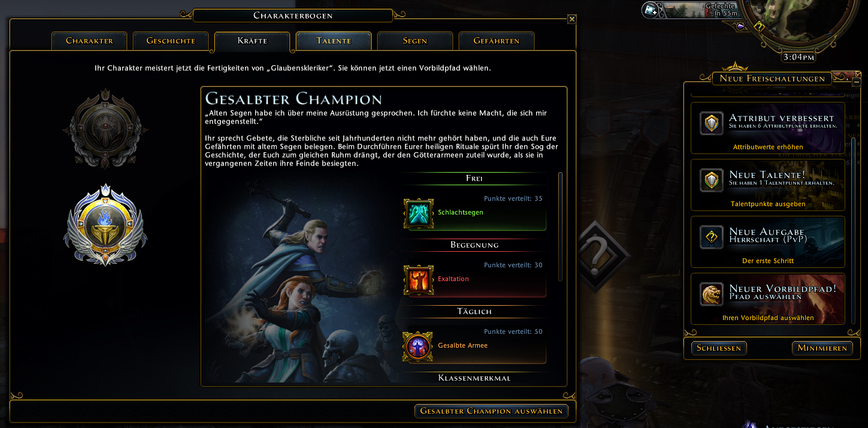Viewport: 868px width, 428px height.
Task: Select the Exaltation power icon
Action: 419,280
